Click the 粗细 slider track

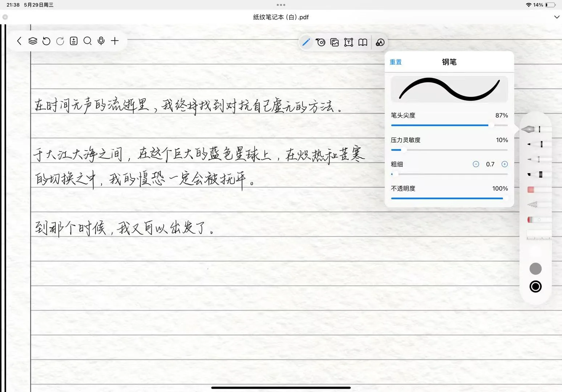click(449, 174)
